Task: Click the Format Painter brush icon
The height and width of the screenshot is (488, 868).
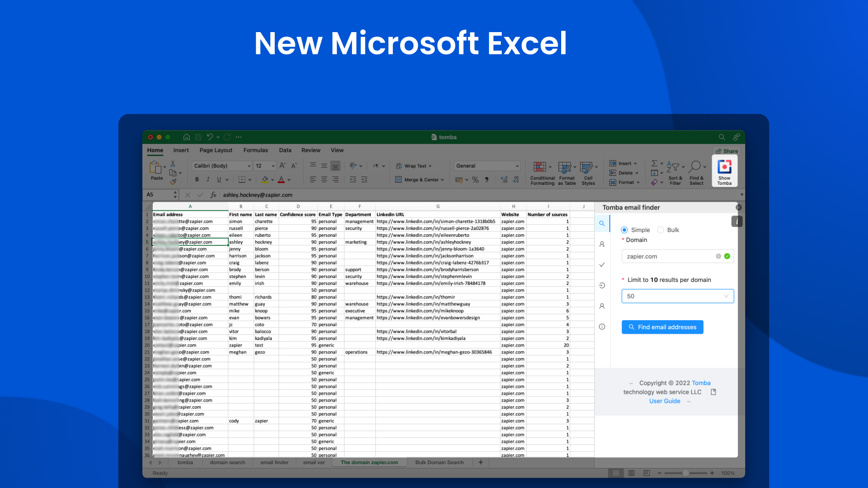Action: pyautogui.click(x=173, y=182)
